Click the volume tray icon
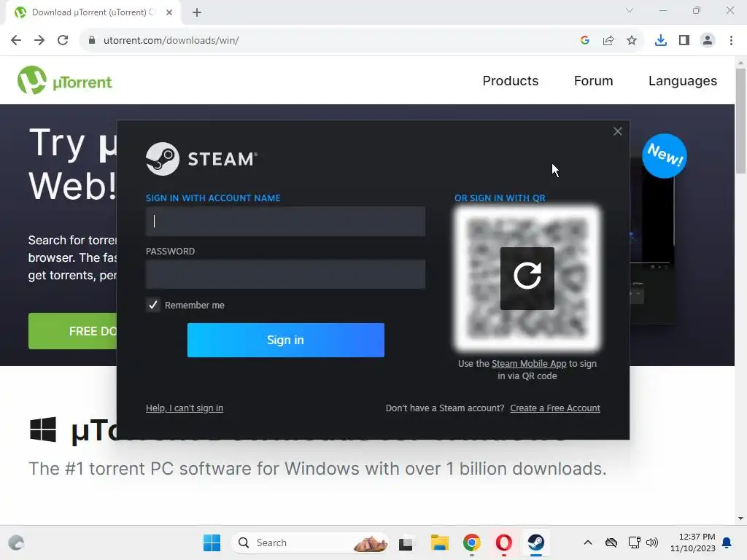Screen dimensions: 747x560 coord(651,542)
